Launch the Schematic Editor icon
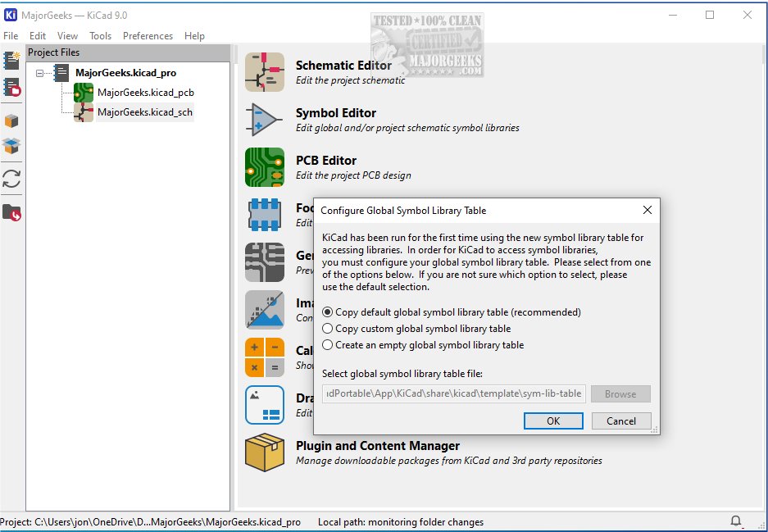Viewport: 768px width, 532px height. click(265, 72)
